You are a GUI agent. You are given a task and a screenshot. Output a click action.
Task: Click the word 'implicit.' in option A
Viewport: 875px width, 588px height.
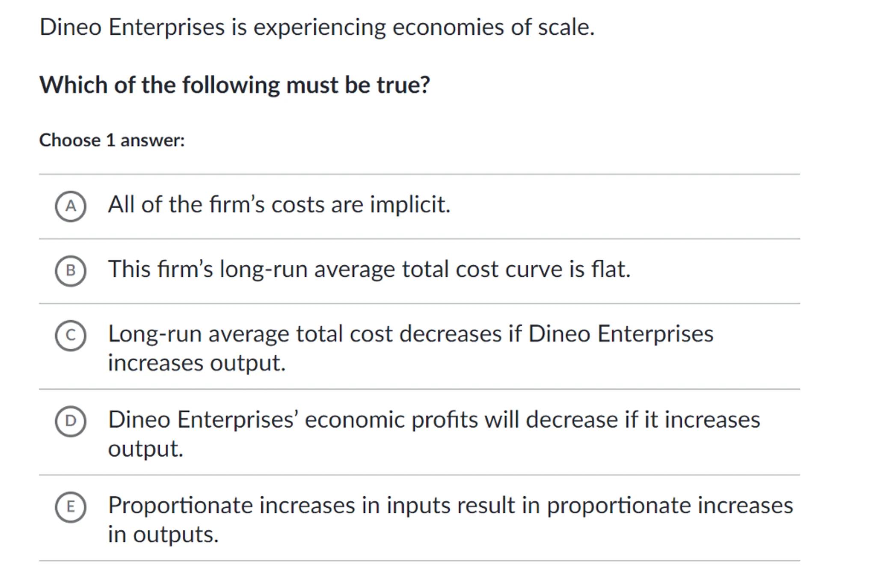410,204
